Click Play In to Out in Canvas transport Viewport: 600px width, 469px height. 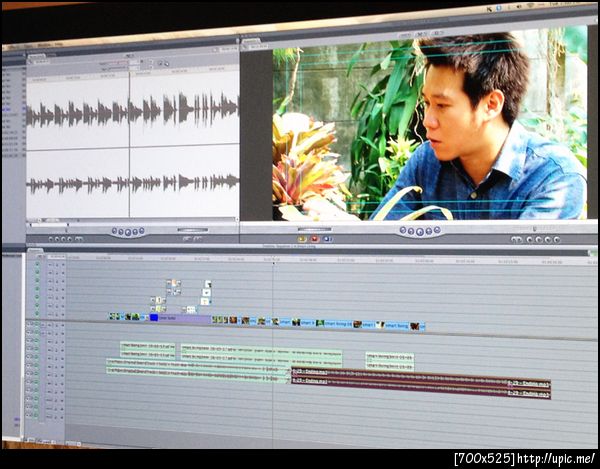point(411,231)
